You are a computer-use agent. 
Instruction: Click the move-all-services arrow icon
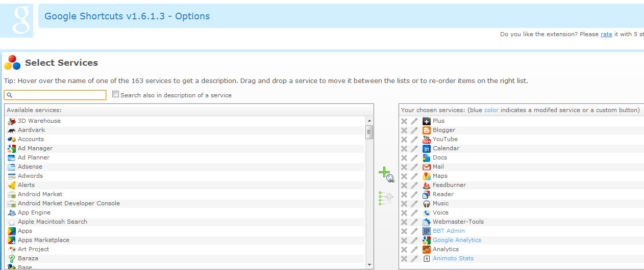[x=386, y=198]
